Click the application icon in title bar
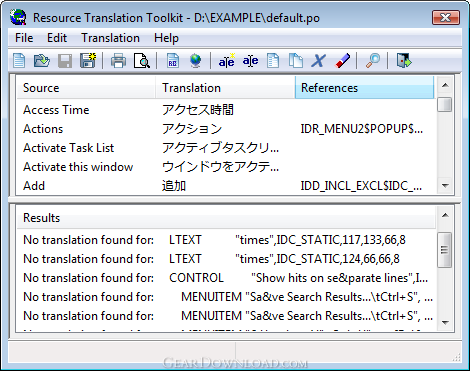470x371 pixels. pyautogui.click(x=18, y=17)
